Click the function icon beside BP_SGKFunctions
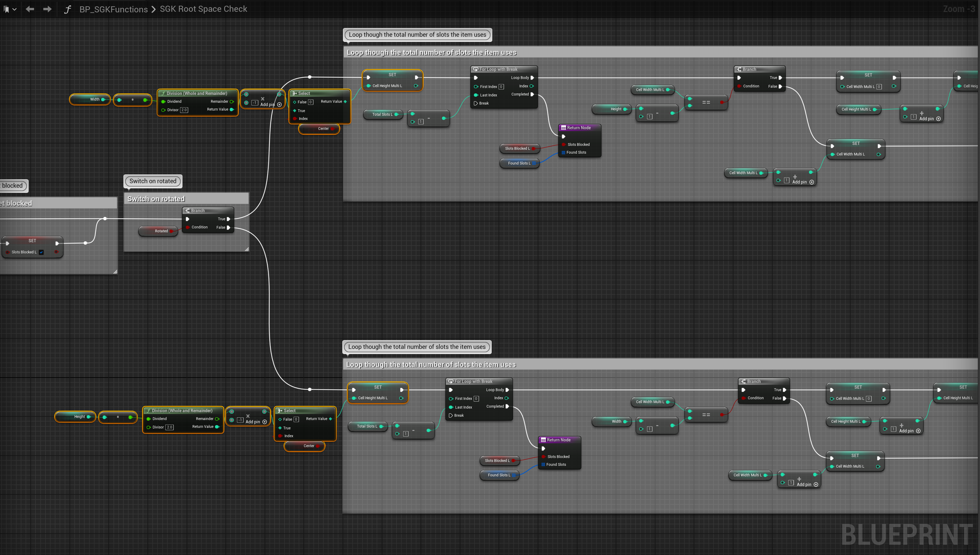980x555 pixels. point(68,9)
